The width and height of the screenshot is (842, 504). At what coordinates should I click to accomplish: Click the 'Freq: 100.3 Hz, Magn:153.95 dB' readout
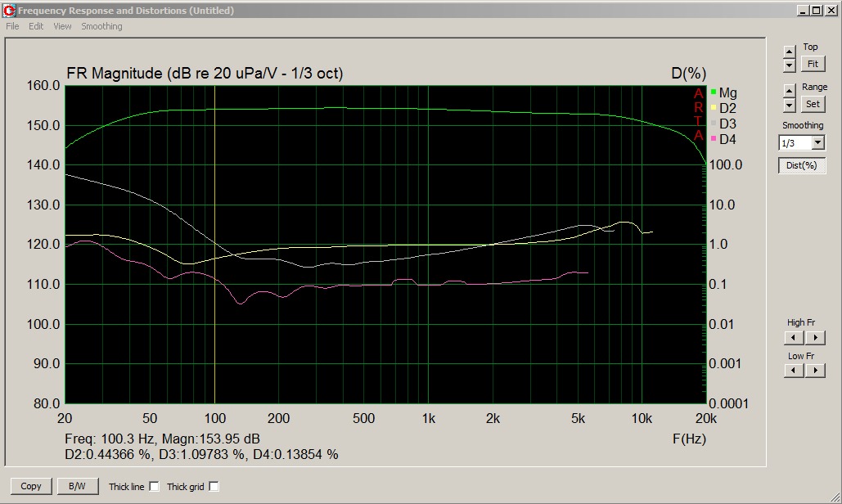pyautogui.click(x=162, y=439)
